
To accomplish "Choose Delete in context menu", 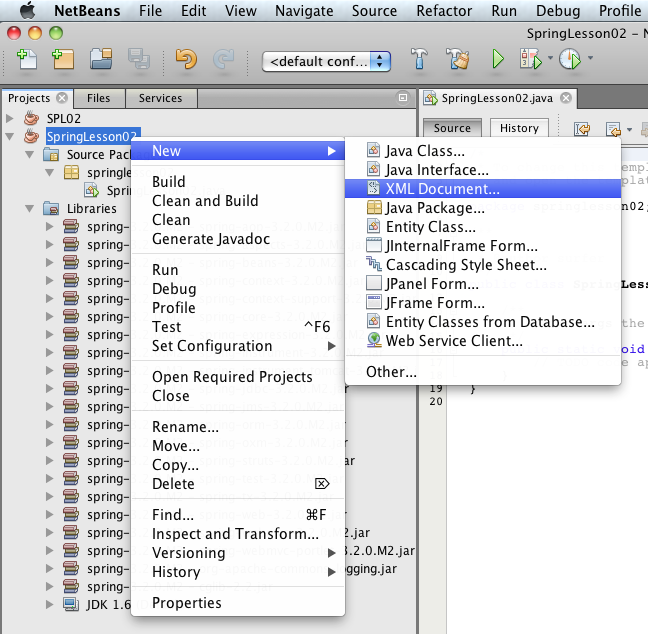I will pyautogui.click(x=238, y=484).
